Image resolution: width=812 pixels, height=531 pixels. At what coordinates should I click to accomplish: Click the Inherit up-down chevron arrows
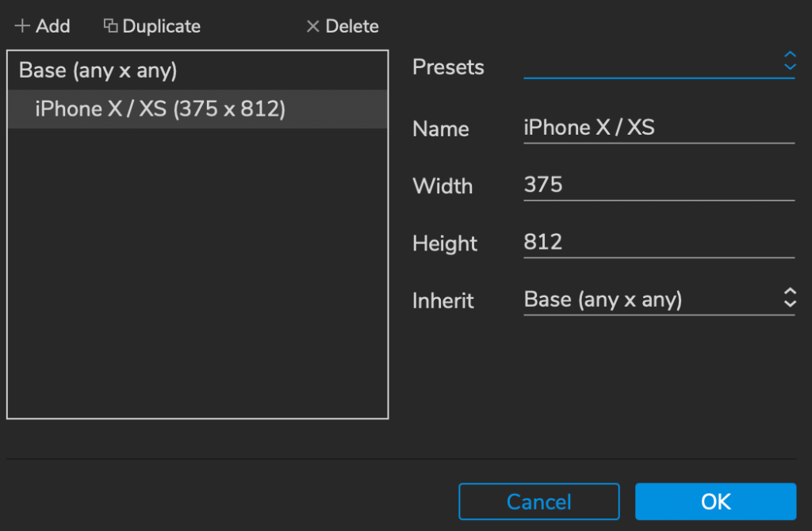click(x=789, y=298)
